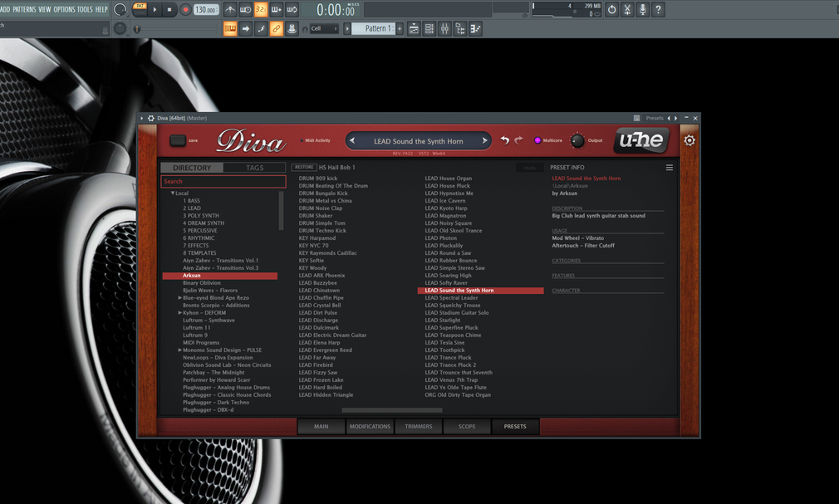This screenshot has height=504, width=839.
Task: Click the audio editor scissors icon
Action: (x=628, y=9)
